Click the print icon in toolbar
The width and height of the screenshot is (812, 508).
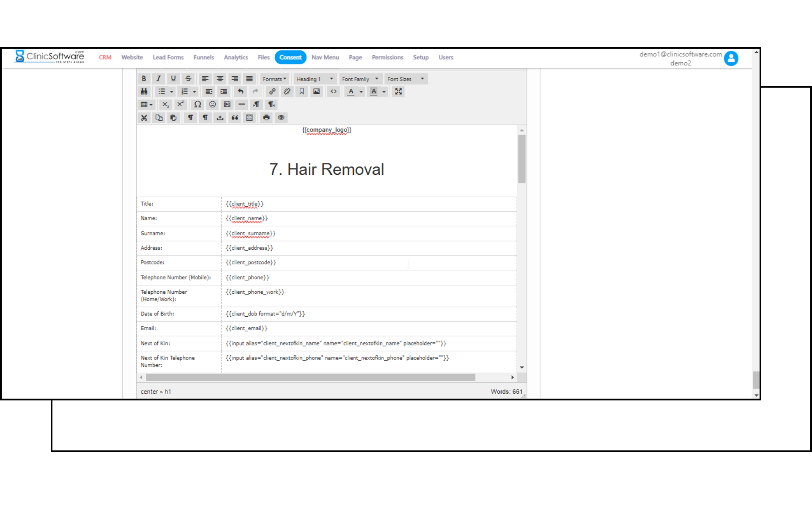tap(266, 118)
